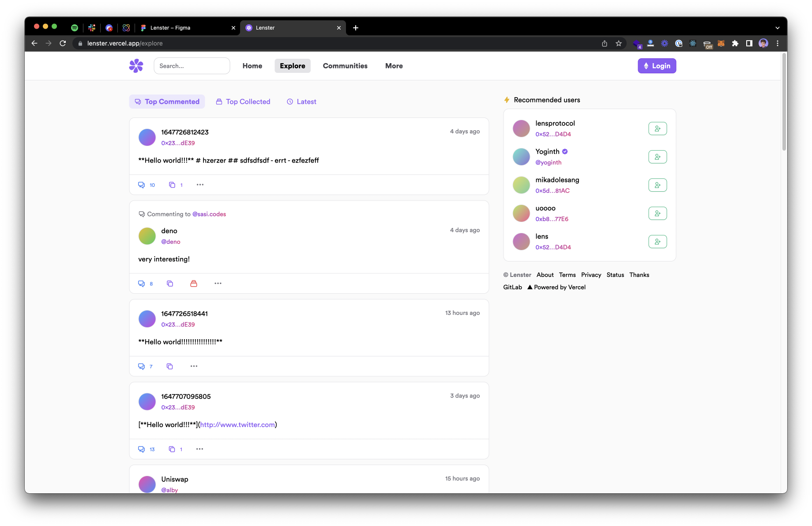Open the About footer link
This screenshot has width=812, height=526.
point(545,275)
